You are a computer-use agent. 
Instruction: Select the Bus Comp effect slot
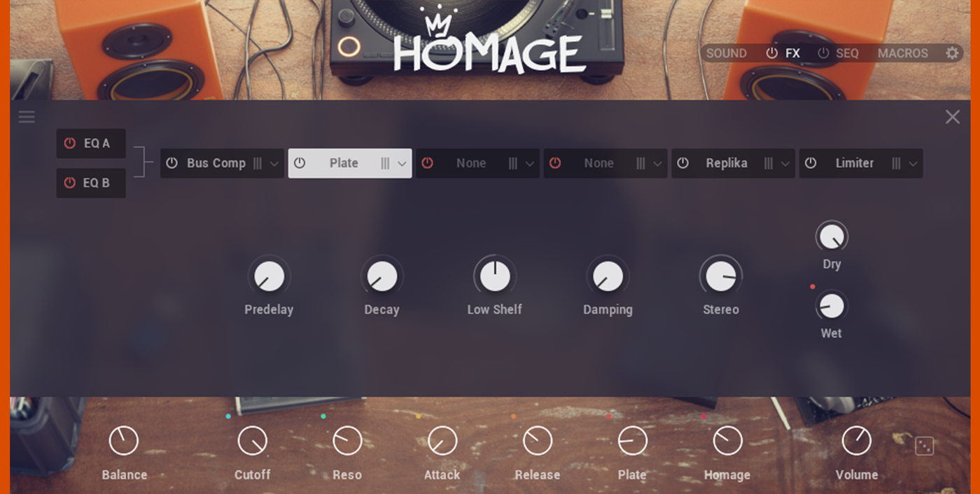pyautogui.click(x=223, y=163)
